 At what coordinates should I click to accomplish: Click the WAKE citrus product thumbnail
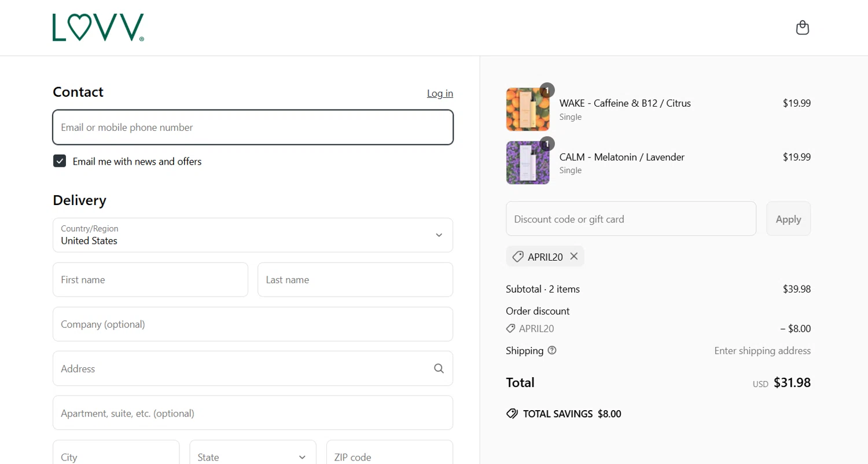(528, 109)
